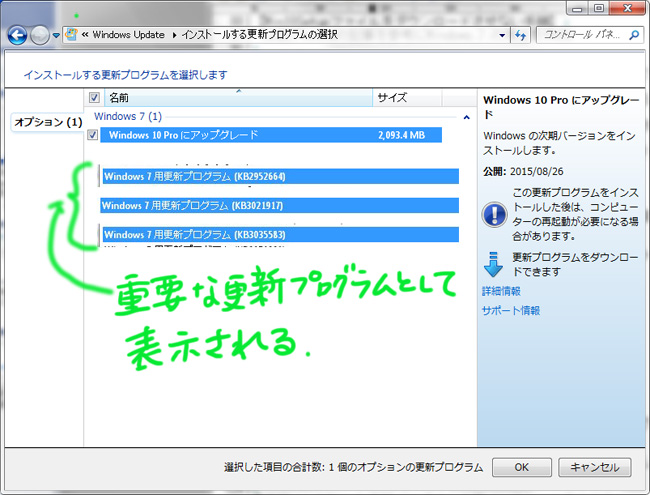Click the blue restart-required warning icon
Viewport: 650px width, 495px height.
pos(494,213)
